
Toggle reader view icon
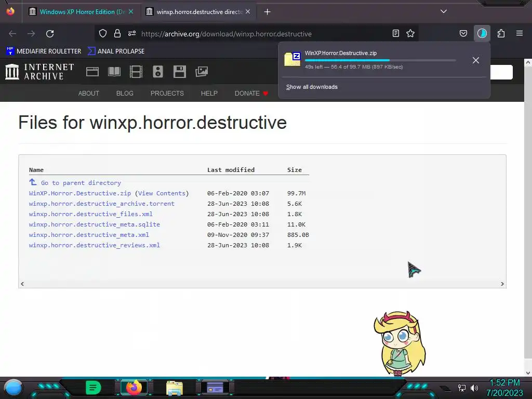(395, 34)
